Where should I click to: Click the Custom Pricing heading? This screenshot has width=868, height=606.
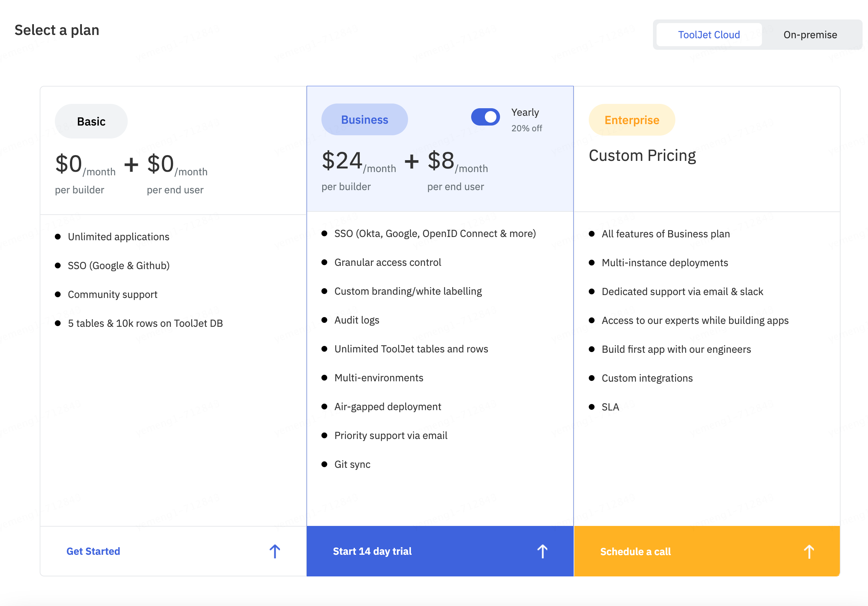(x=642, y=156)
